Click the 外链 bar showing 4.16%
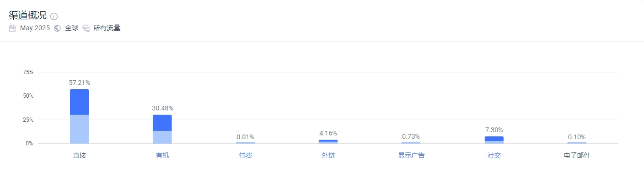The width and height of the screenshot is (644, 185). point(328,142)
